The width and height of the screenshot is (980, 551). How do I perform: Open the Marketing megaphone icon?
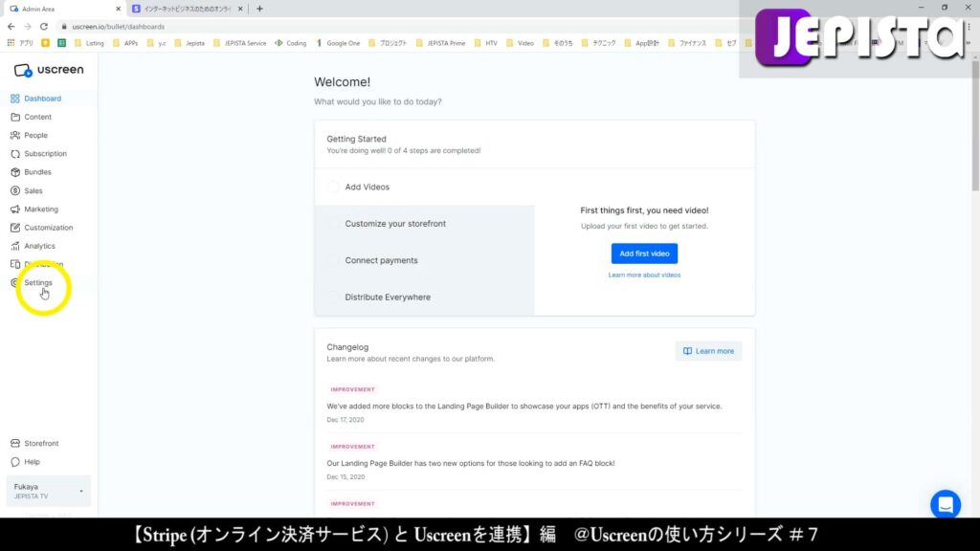tap(15, 209)
